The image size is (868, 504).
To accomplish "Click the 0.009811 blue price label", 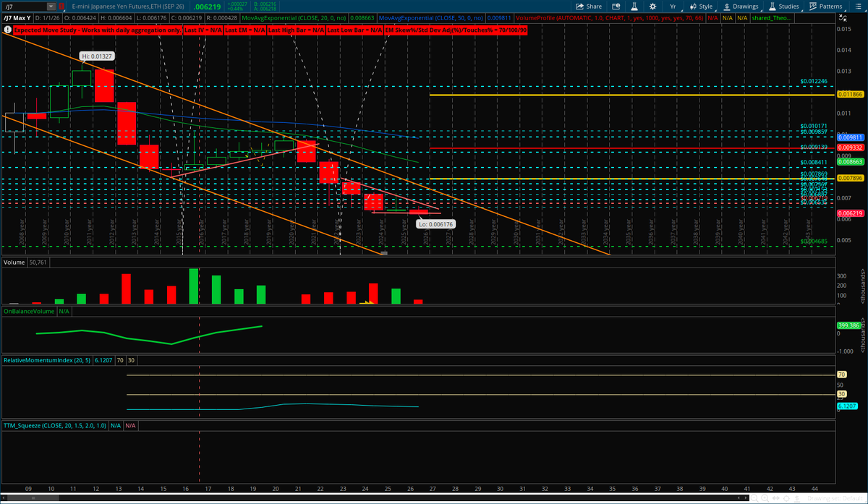I will [851, 137].
